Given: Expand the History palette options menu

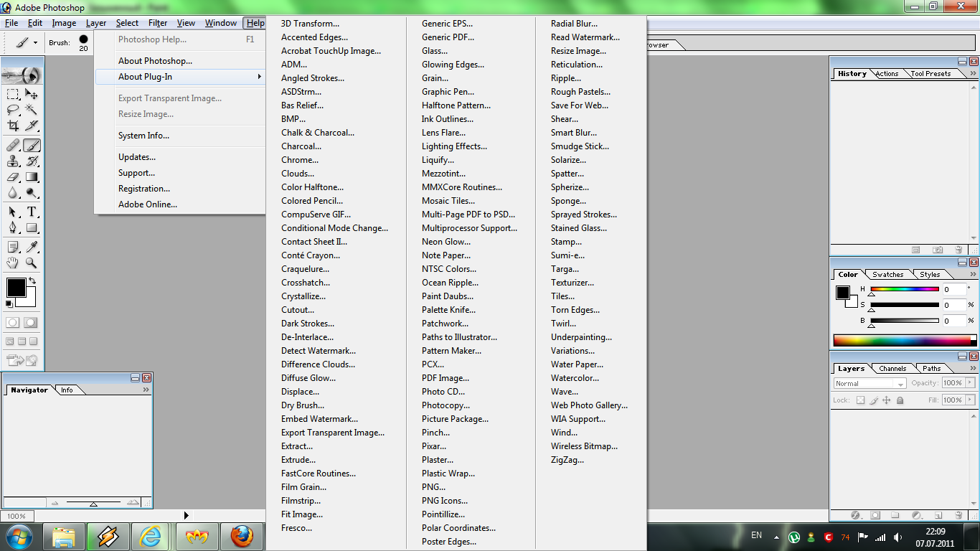Looking at the screenshot, I should [x=973, y=73].
